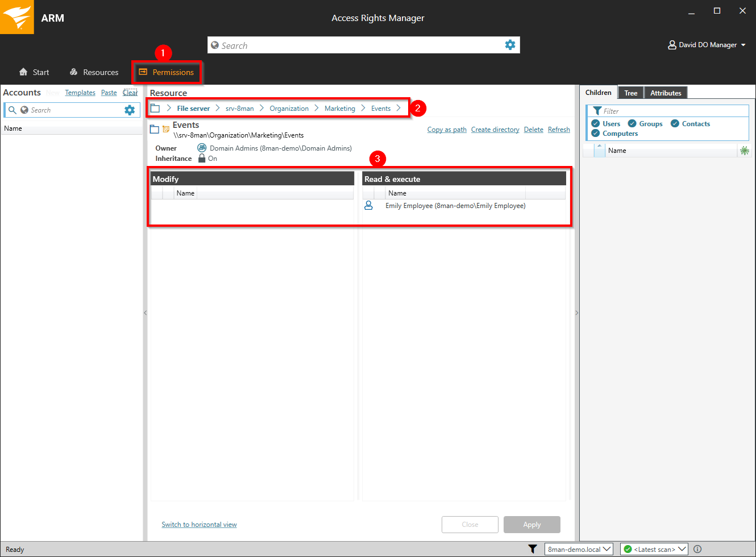Click Switch to horizontal view link
The width and height of the screenshot is (756, 557).
[199, 525]
